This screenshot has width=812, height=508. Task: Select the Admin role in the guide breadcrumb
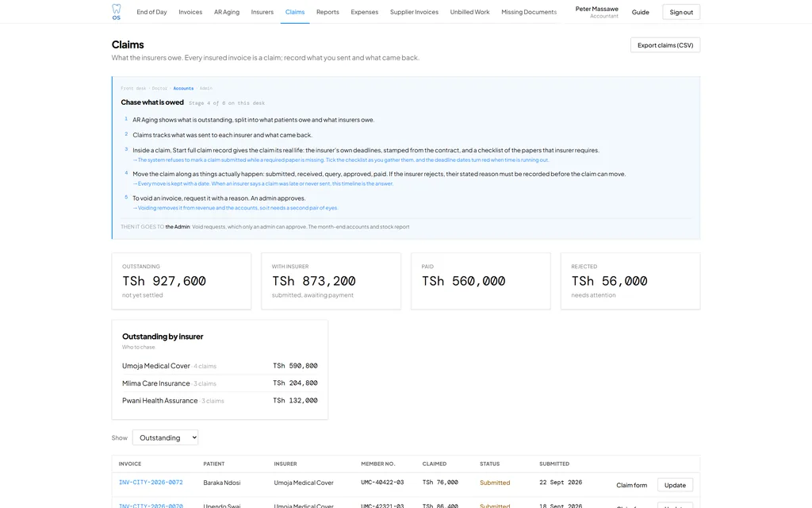tap(206, 88)
